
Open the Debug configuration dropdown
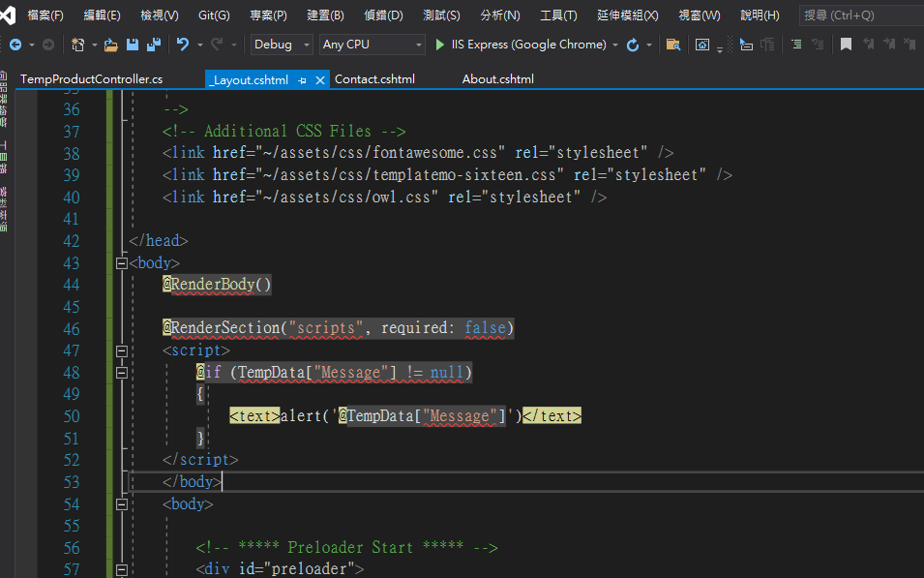pyautogui.click(x=282, y=45)
